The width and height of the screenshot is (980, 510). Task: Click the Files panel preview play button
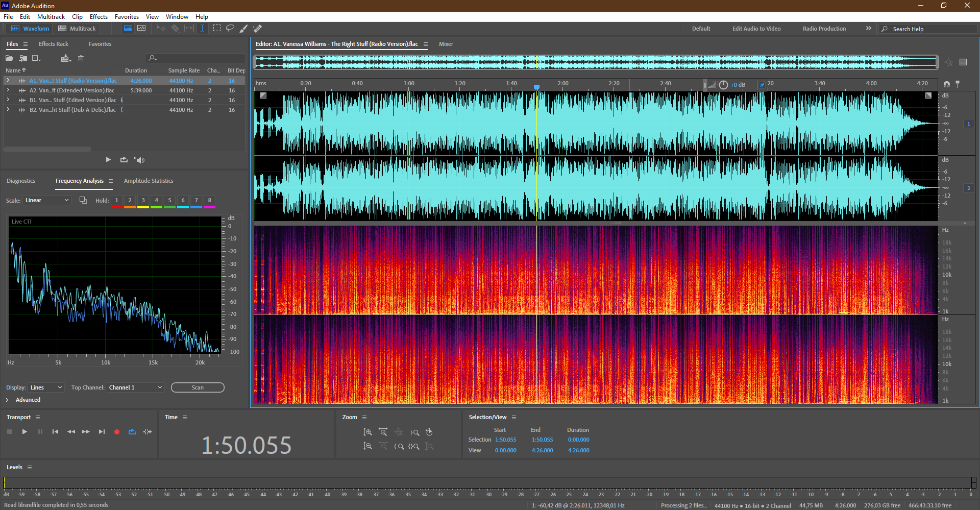108,160
